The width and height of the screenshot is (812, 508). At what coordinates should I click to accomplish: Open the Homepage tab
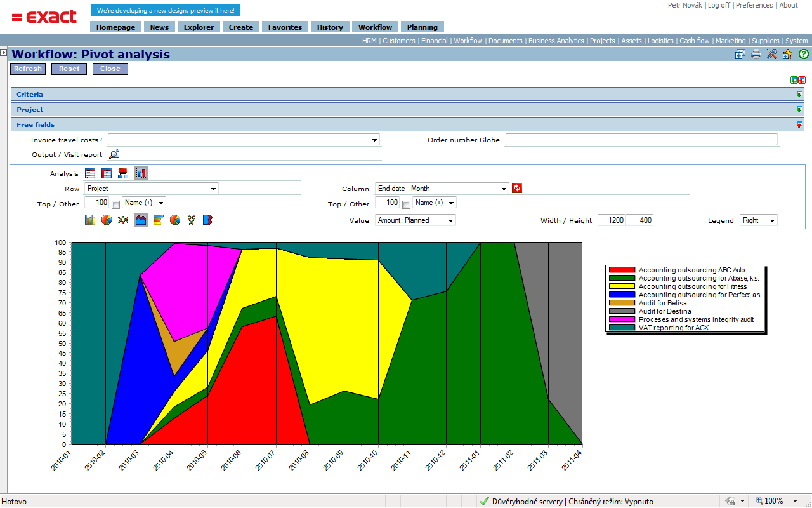pyautogui.click(x=115, y=27)
